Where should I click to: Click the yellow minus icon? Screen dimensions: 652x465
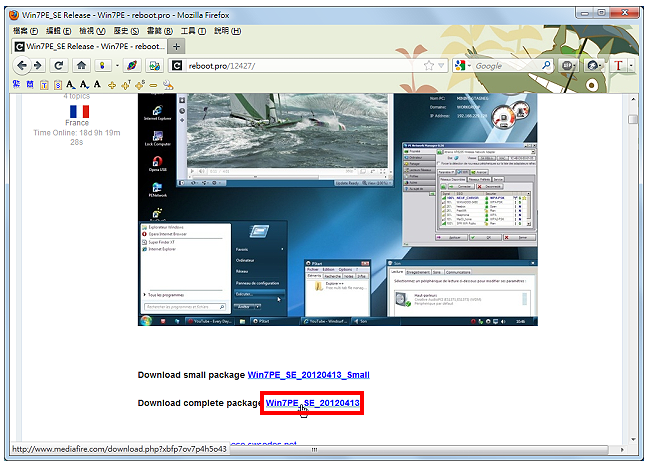pyautogui.click(x=153, y=85)
